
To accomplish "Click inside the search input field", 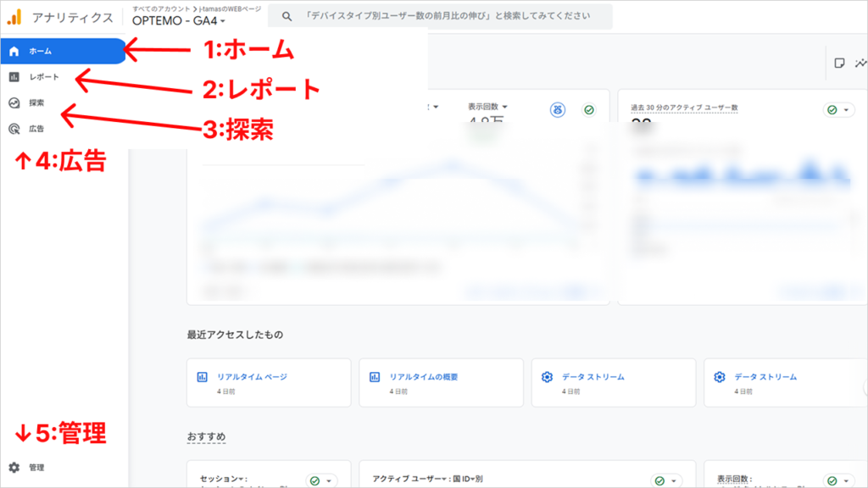I will click(x=441, y=15).
